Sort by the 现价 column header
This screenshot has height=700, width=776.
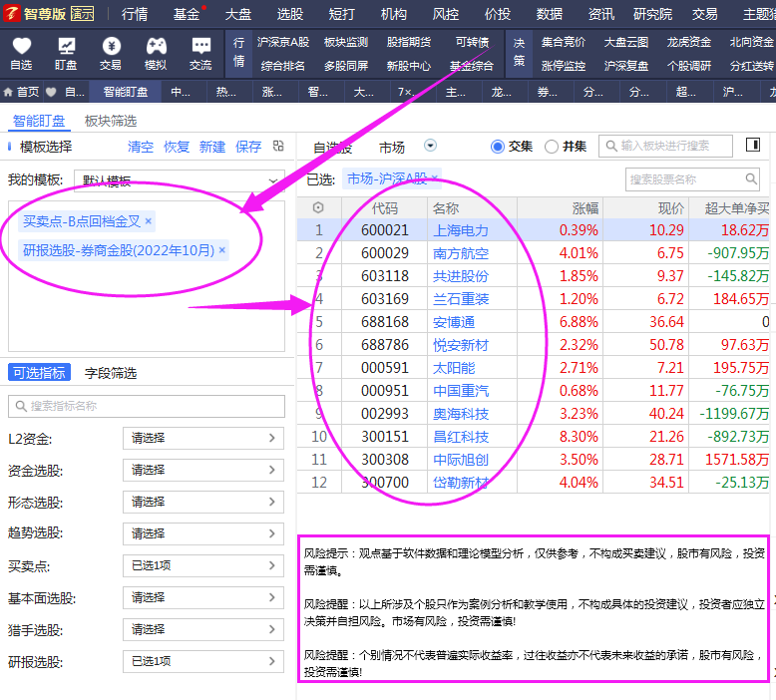(x=671, y=208)
